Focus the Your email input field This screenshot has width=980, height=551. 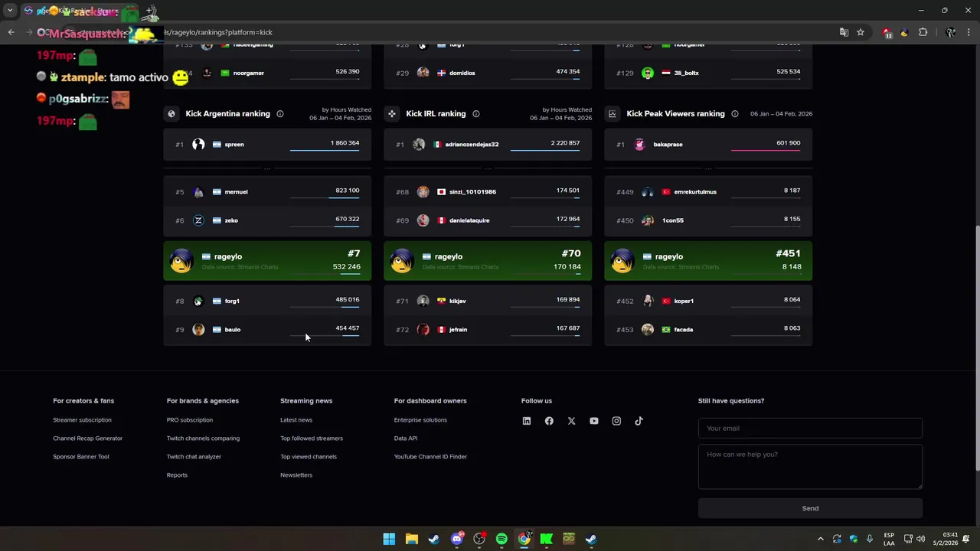[810, 429]
